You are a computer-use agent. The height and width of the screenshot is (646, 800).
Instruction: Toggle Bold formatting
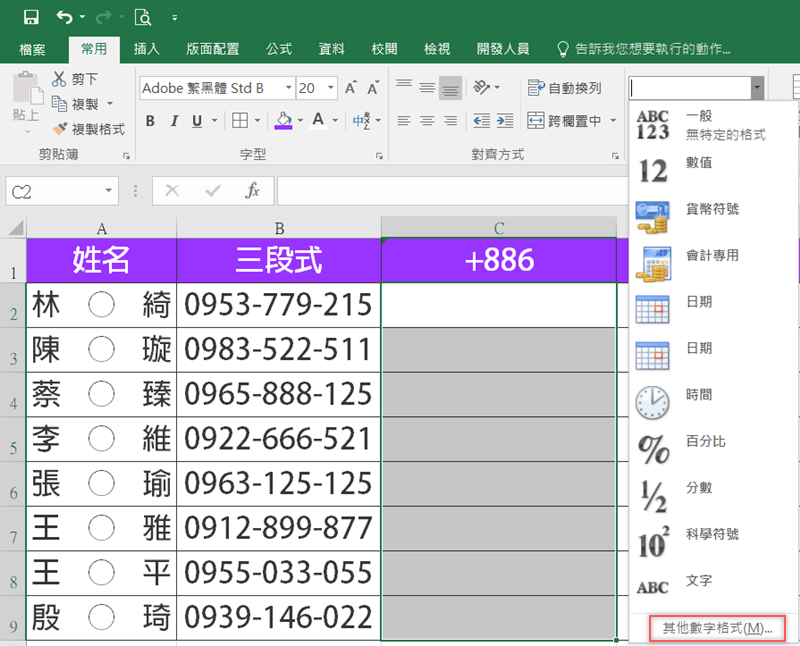point(150,121)
